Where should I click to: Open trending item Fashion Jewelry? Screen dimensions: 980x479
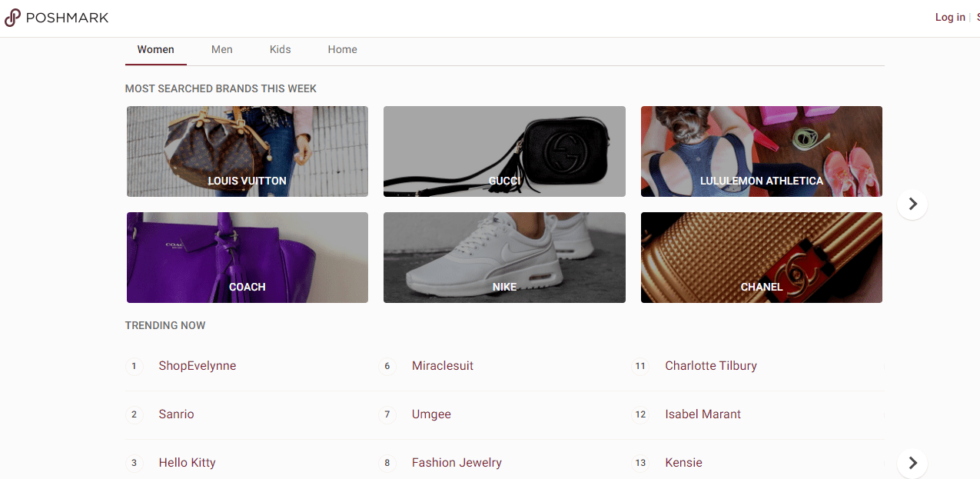pos(457,463)
